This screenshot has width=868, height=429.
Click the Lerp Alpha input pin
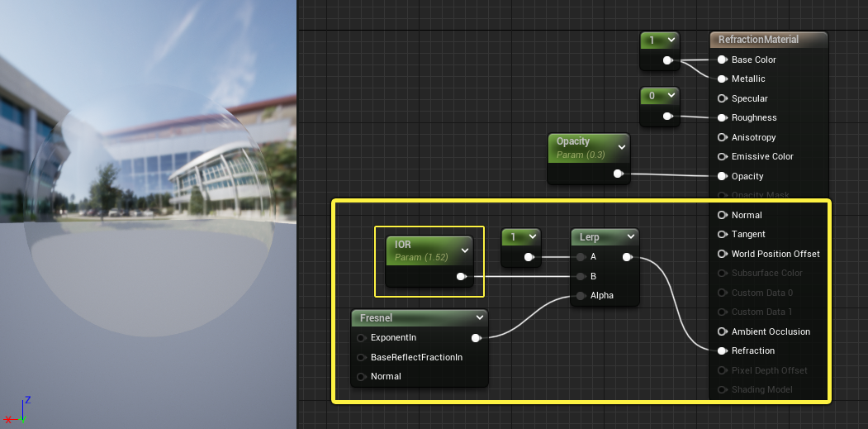click(x=581, y=295)
